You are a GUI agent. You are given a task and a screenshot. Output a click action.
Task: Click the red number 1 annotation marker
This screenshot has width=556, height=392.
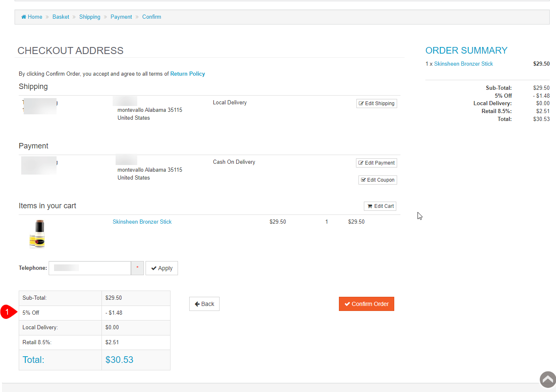[7, 312]
